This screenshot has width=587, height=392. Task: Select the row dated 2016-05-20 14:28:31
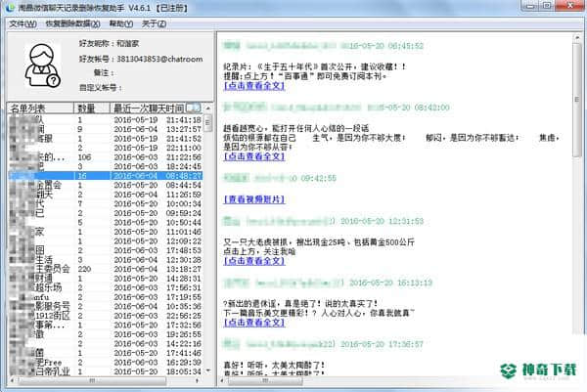pos(106,279)
